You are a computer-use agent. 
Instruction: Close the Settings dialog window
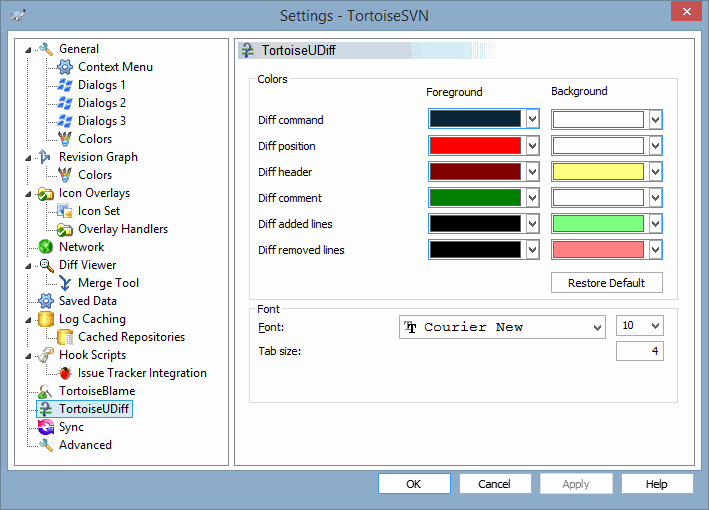point(686,11)
